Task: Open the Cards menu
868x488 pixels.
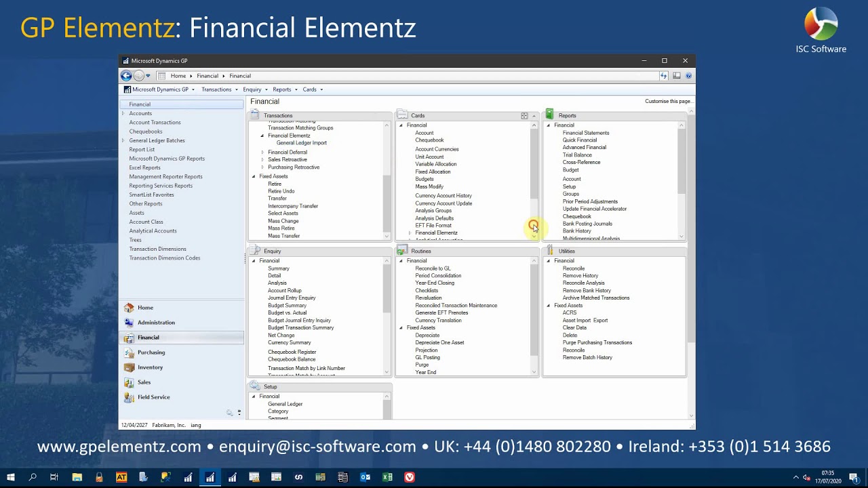Action: [x=313, y=89]
